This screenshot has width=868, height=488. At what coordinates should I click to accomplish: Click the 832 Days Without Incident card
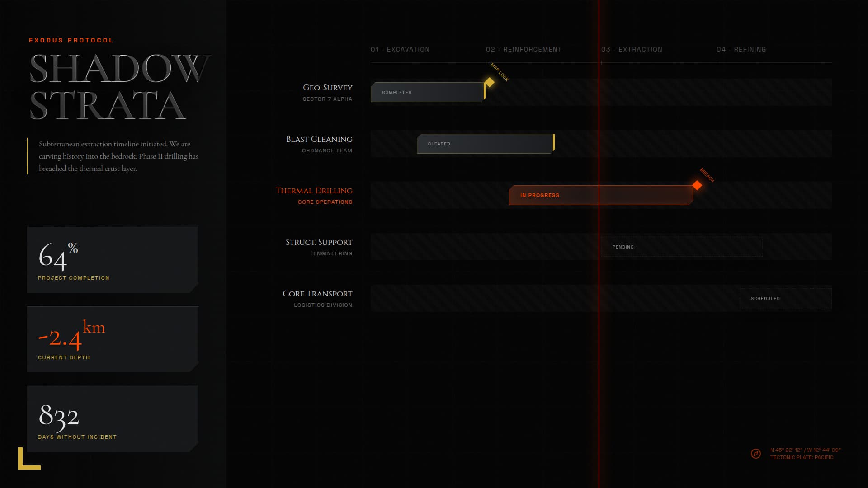tap(113, 418)
